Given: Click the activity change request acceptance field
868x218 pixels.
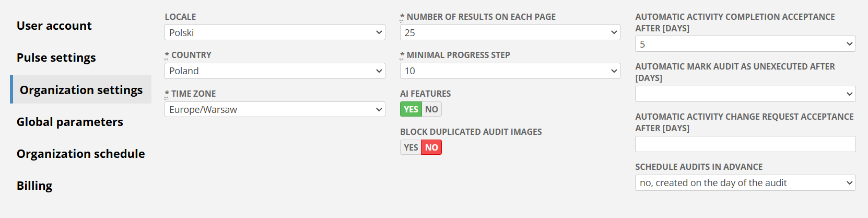Looking at the screenshot, I should [x=745, y=144].
